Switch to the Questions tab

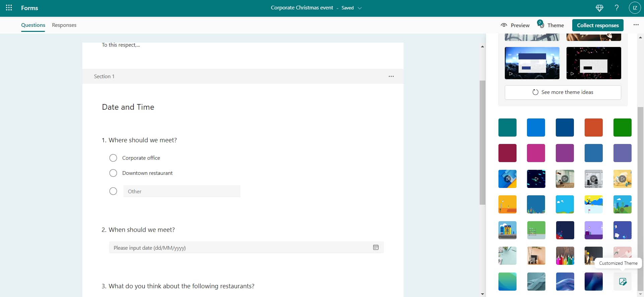(x=33, y=25)
